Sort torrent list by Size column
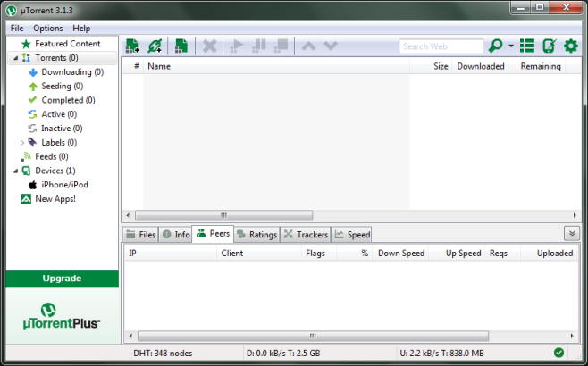588x366 pixels. pos(431,66)
